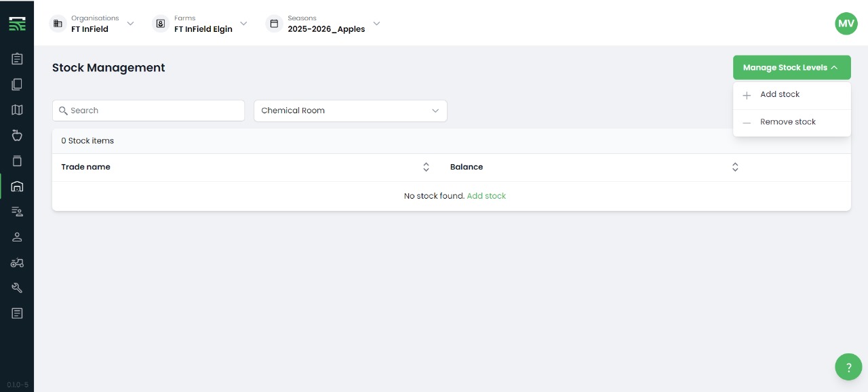Screen dimensions: 868x392
Task: Open the container bin sidebar icon
Action: (17, 161)
